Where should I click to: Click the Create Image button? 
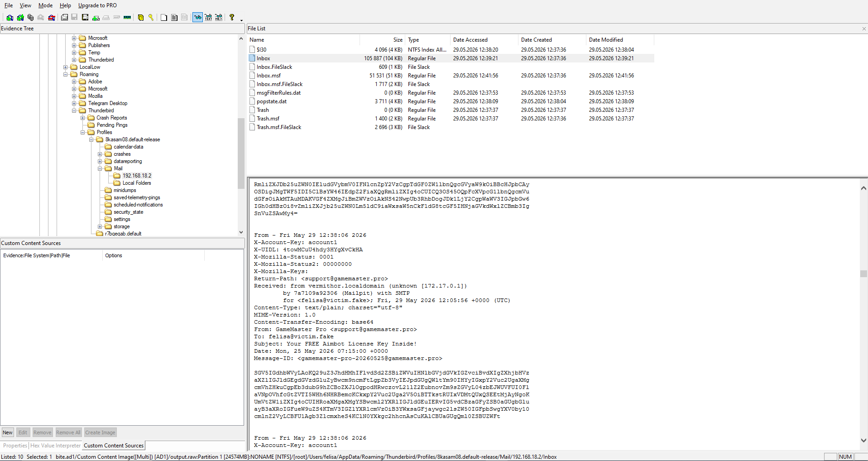100,432
